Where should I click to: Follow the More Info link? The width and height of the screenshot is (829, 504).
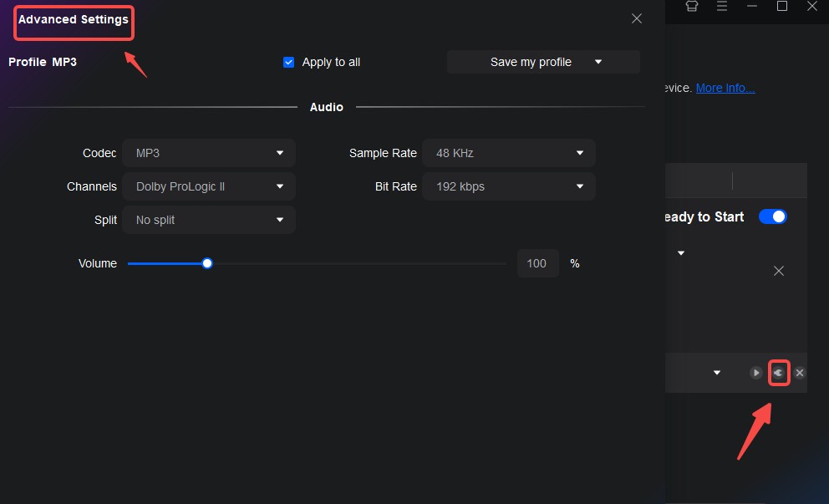point(724,87)
